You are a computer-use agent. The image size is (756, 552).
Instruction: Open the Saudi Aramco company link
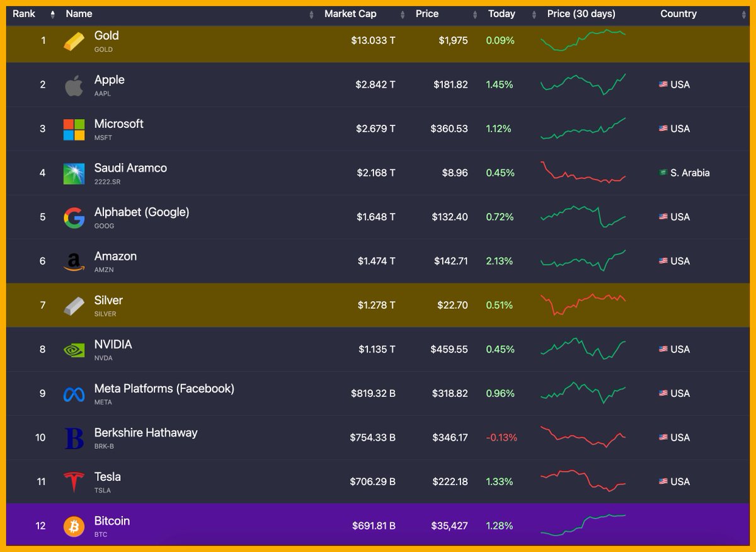point(130,168)
